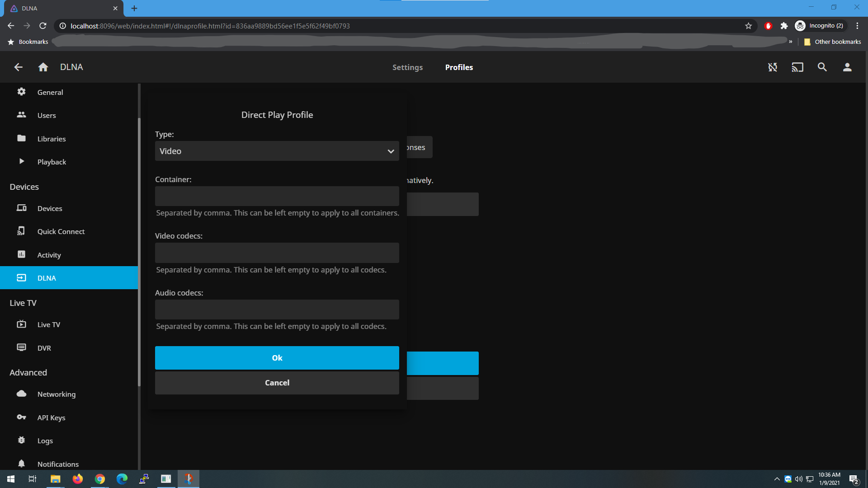
Task: Open Notifications via bell icon
Action: pyautogui.click(x=21, y=464)
